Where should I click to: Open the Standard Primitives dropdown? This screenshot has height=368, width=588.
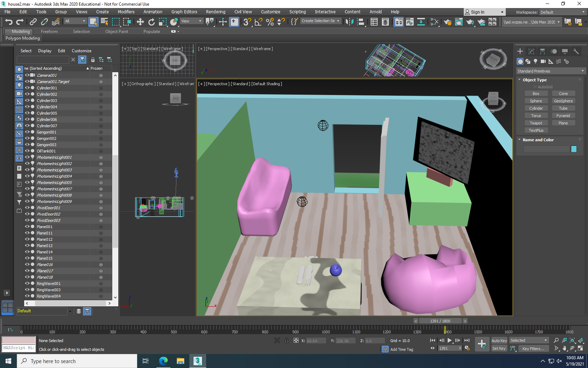click(x=551, y=71)
